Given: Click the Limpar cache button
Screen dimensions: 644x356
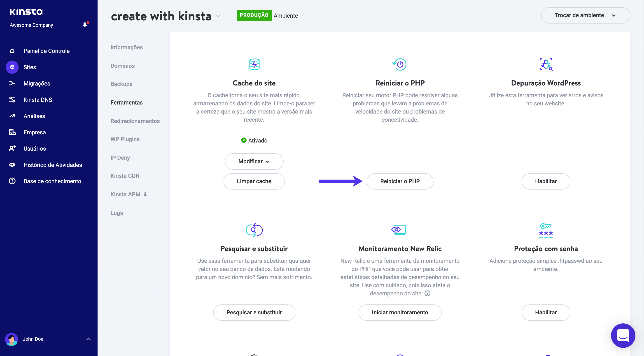Looking at the screenshot, I should (254, 181).
